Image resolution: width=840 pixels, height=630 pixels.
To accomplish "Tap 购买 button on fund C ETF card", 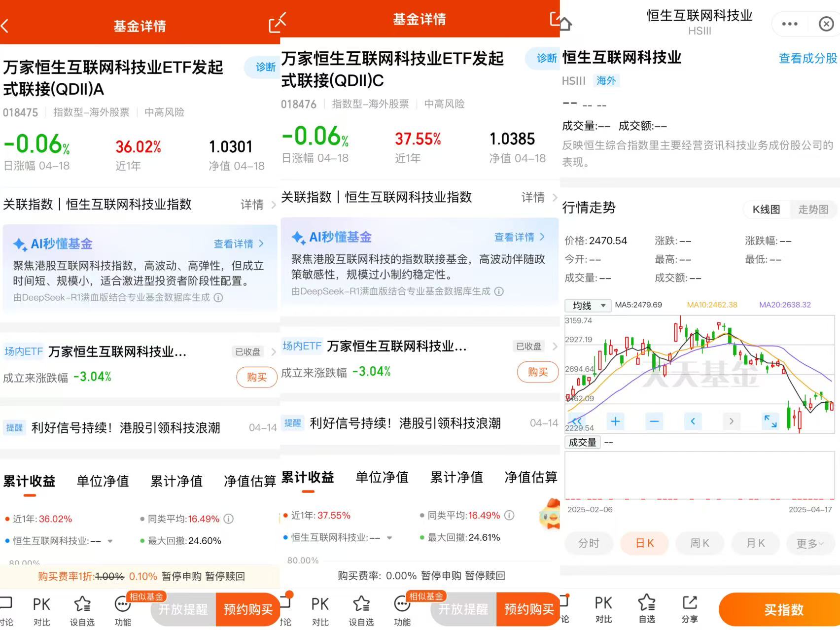I will point(538,372).
